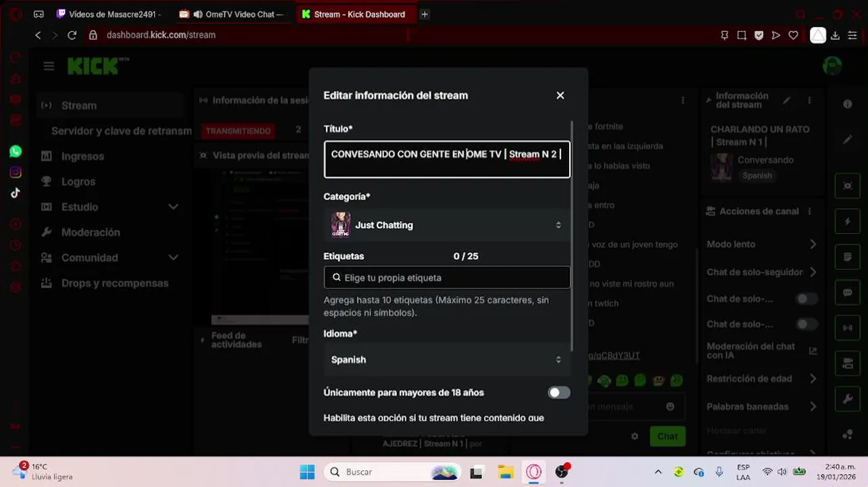This screenshot has width=868, height=487.
Task: Show hidden system tray icons
Action: click(x=658, y=471)
